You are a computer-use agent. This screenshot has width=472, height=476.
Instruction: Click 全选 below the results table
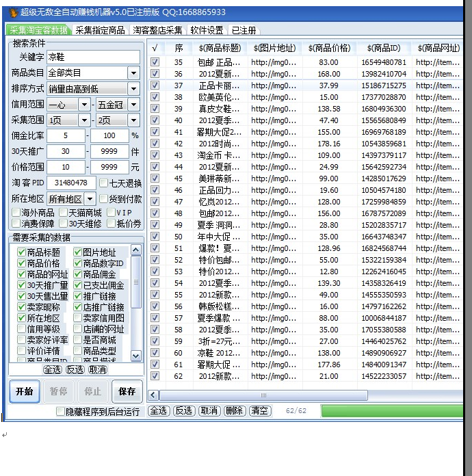tap(159, 411)
